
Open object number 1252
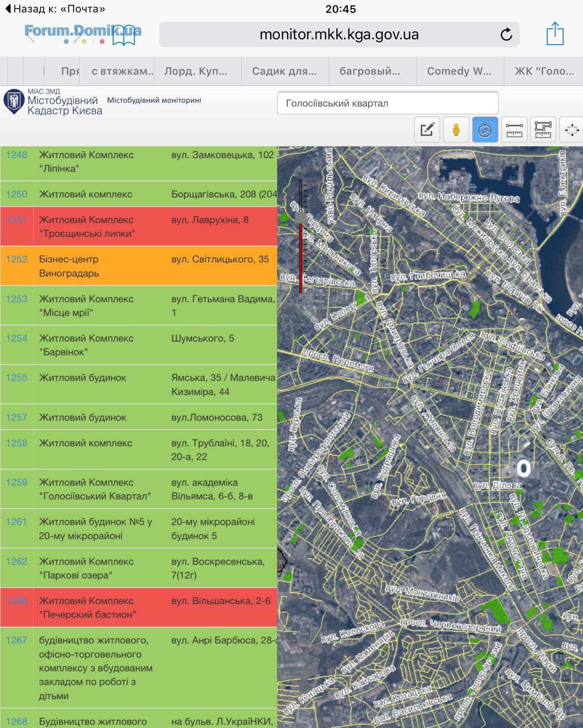[x=16, y=259]
